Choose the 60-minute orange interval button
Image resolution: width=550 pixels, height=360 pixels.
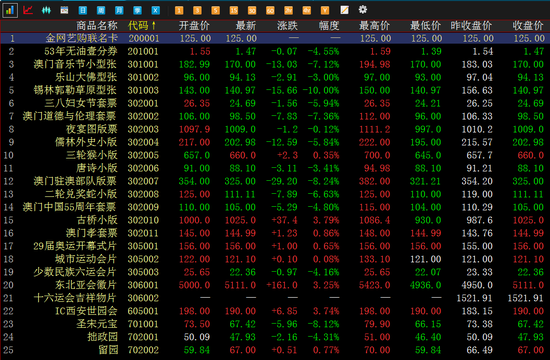pos(270,10)
